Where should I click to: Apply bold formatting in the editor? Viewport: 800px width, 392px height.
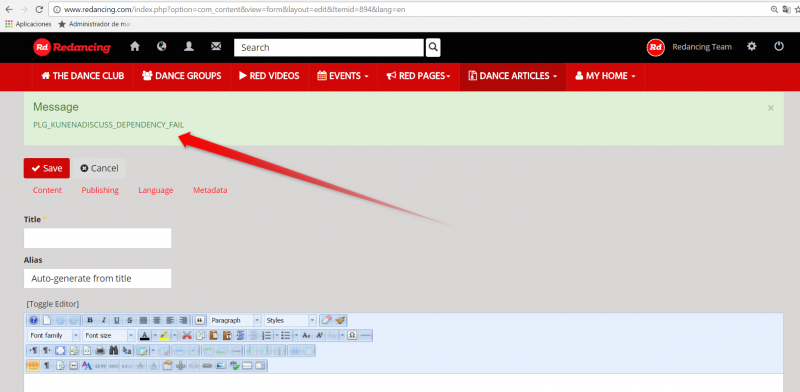click(90, 321)
